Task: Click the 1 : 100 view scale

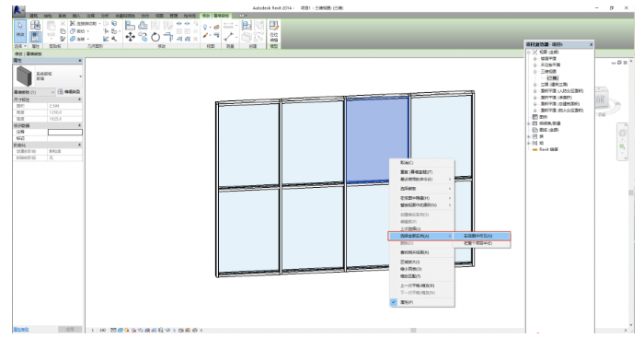Action: tap(98, 330)
